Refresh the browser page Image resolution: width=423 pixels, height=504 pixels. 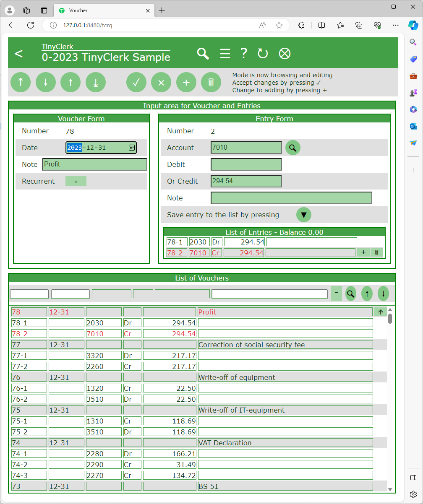click(31, 25)
